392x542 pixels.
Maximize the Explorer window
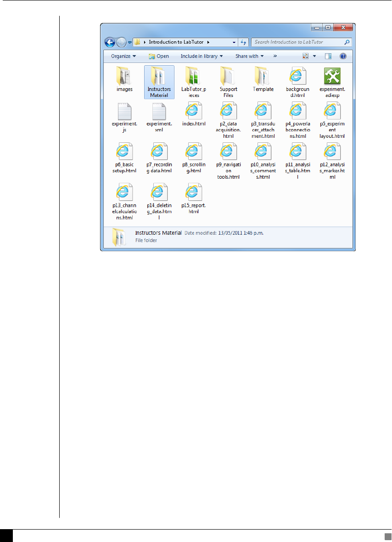(x=328, y=27)
